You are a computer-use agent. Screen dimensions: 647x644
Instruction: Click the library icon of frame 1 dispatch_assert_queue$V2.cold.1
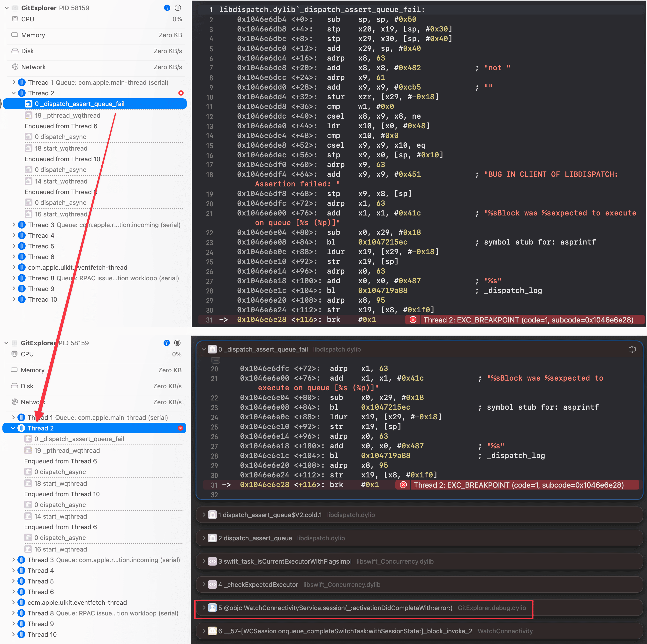click(213, 515)
